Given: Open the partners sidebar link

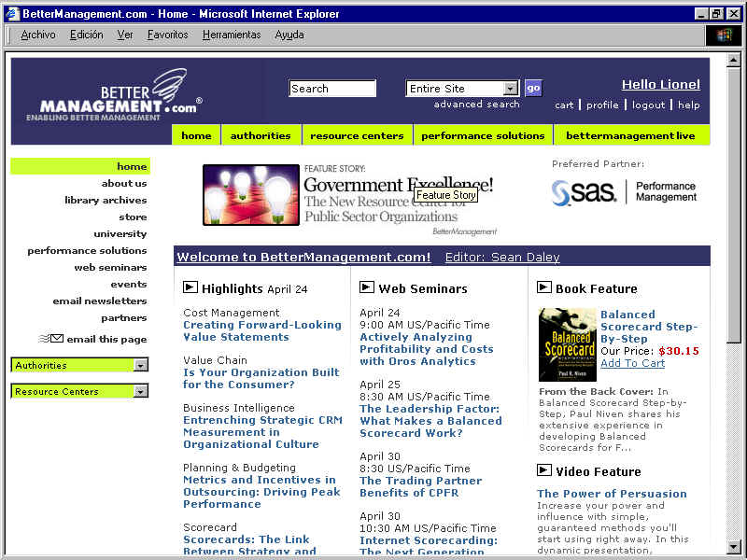Looking at the screenshot, I should pyautogui.click(x=124, y=318).
